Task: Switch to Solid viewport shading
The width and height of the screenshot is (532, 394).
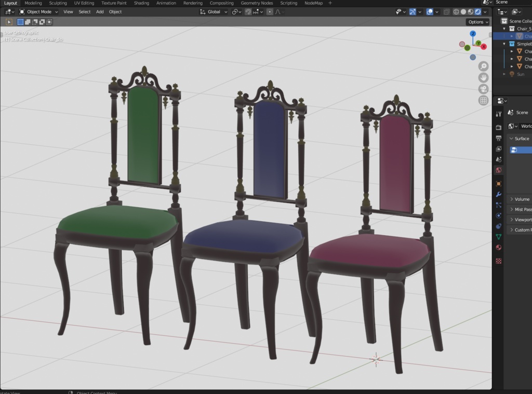Action: pos(463,11)
